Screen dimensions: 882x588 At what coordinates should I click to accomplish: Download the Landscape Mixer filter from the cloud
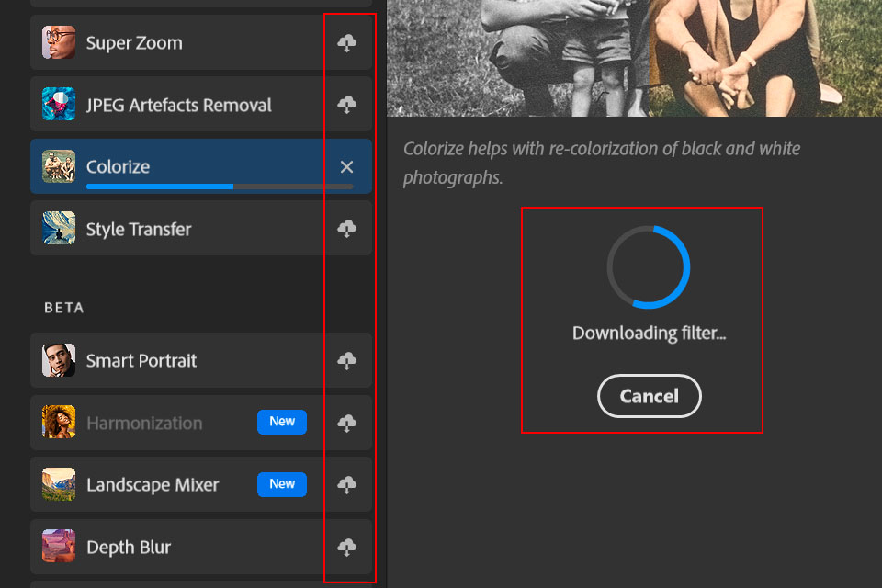[347, 484]
